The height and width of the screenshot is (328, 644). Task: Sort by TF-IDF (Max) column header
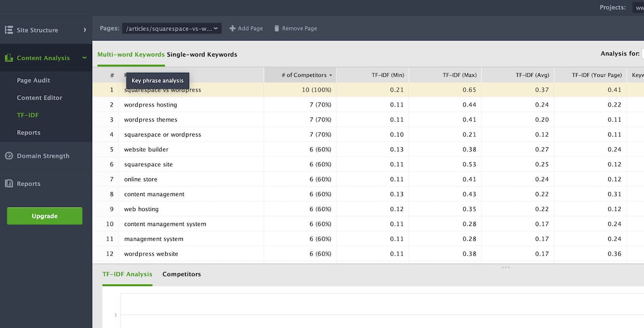(x=445, y=75)
